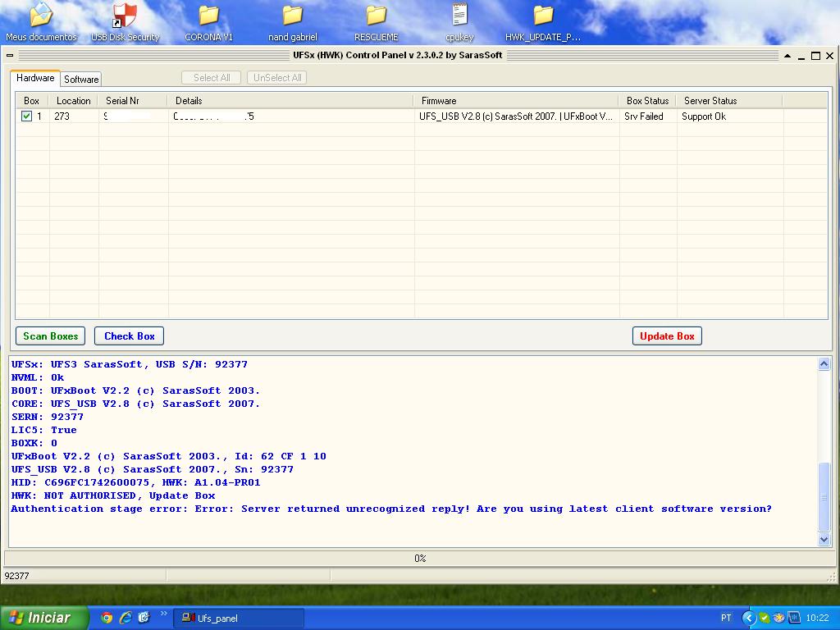Viewport: 840px width, 630px height.
Task: Click Details column header
Action: point(291,101)
